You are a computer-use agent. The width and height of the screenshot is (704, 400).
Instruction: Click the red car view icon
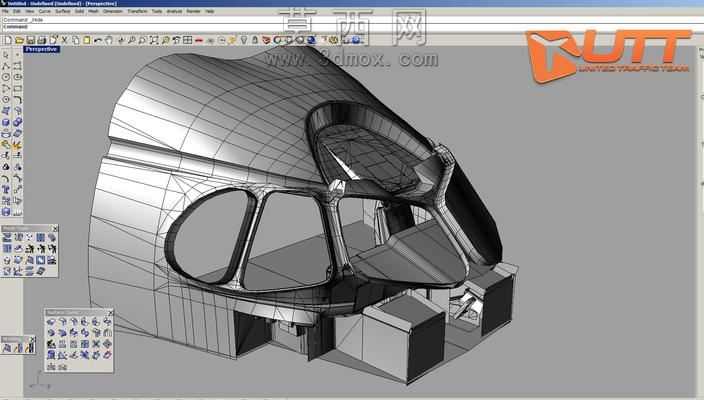click(x=198, y=40)
